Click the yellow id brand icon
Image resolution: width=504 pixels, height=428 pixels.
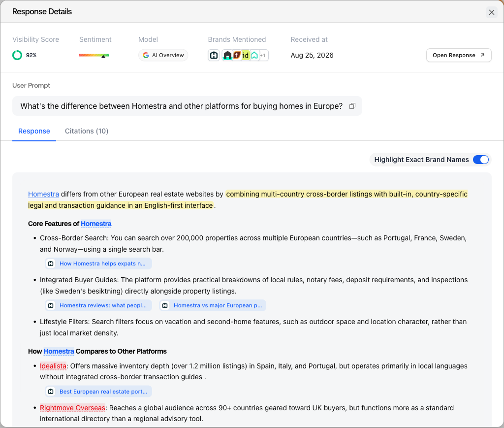(245, 55)
